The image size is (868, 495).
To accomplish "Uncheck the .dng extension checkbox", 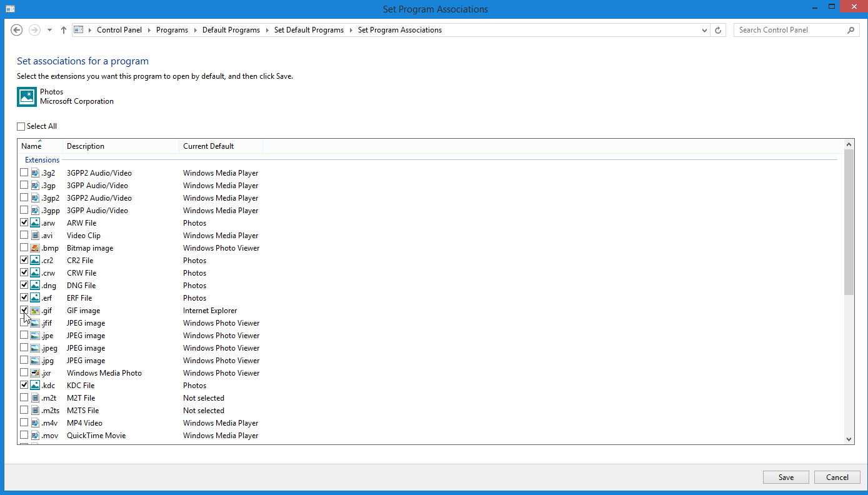I will point(24,285).
